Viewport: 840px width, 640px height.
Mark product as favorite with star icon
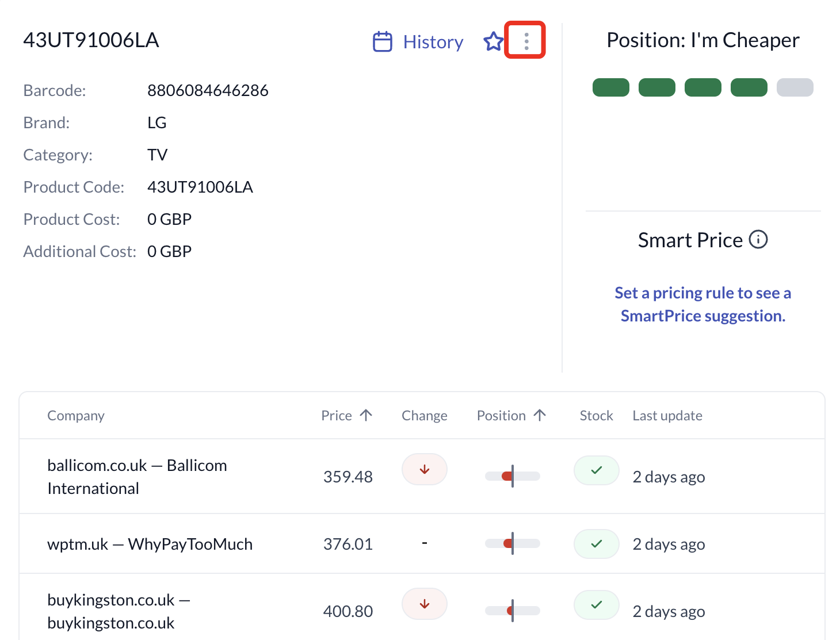tap(493, 41)
